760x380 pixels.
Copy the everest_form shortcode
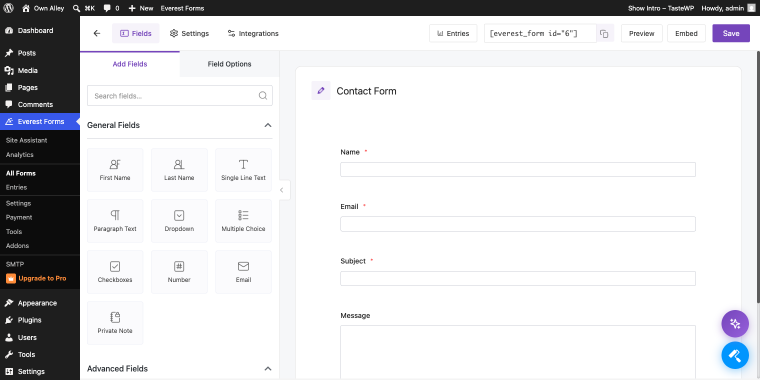[604, 33]
